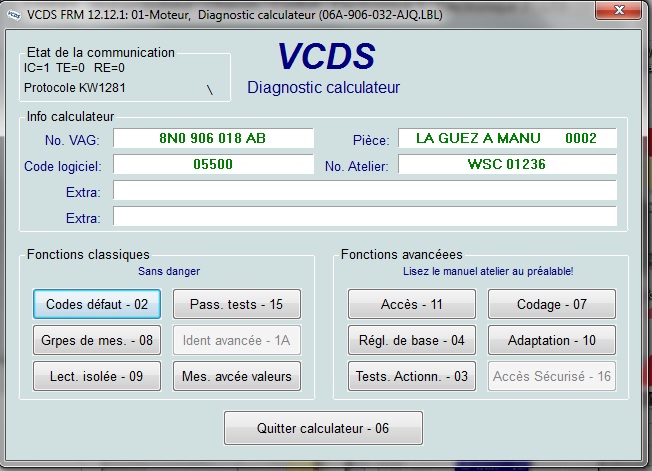Viewport: 652px width, 471px height.
Task: Close the VCDS window
Action: [618, 10]
